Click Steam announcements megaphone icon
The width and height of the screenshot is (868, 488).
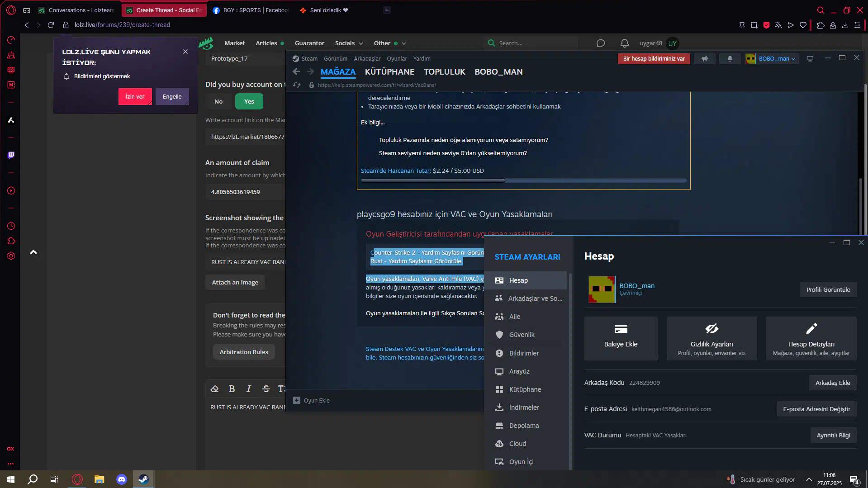[x=705, y=59]
